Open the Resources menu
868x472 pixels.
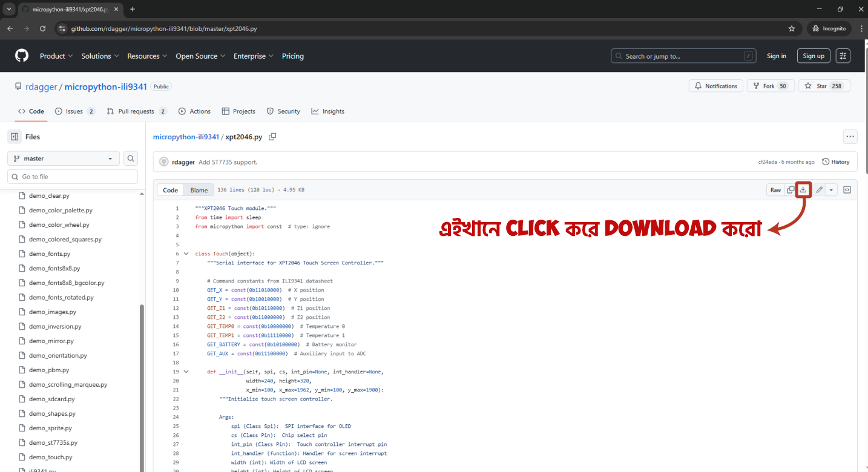tap(147, 56)
